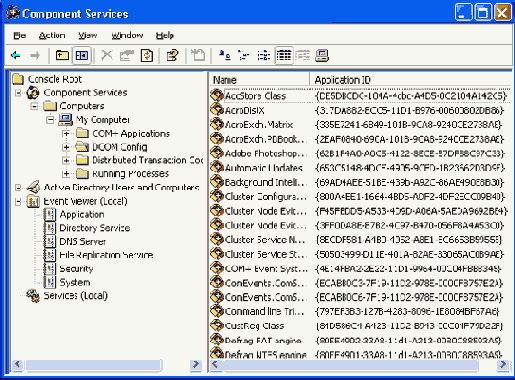Click the Export List toolbar icon
The image size is (515, 380).
[x=198, y=55]
